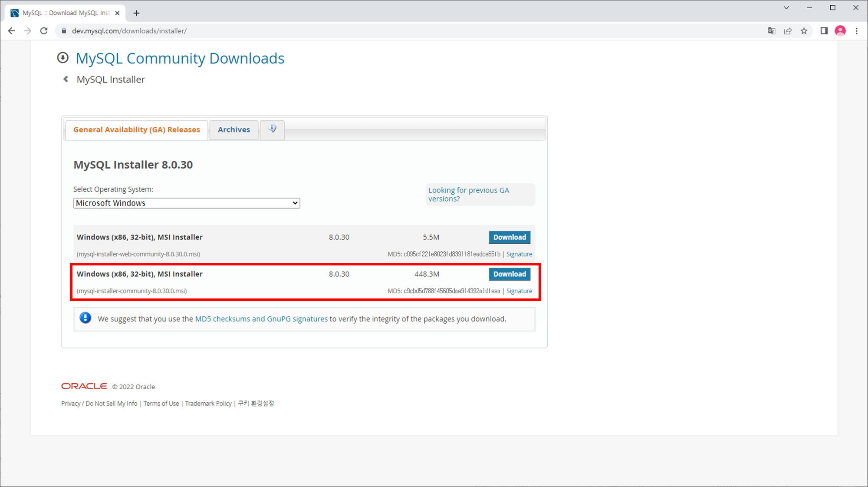Screen dimensions: 868x487
Task: Click the browser back arrow
Action: [12, 31]
